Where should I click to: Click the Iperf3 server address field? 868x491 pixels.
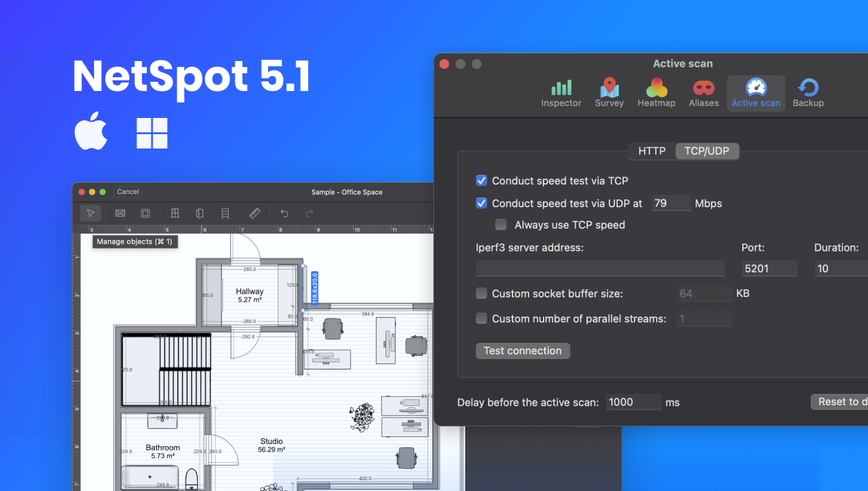[600, 268]
